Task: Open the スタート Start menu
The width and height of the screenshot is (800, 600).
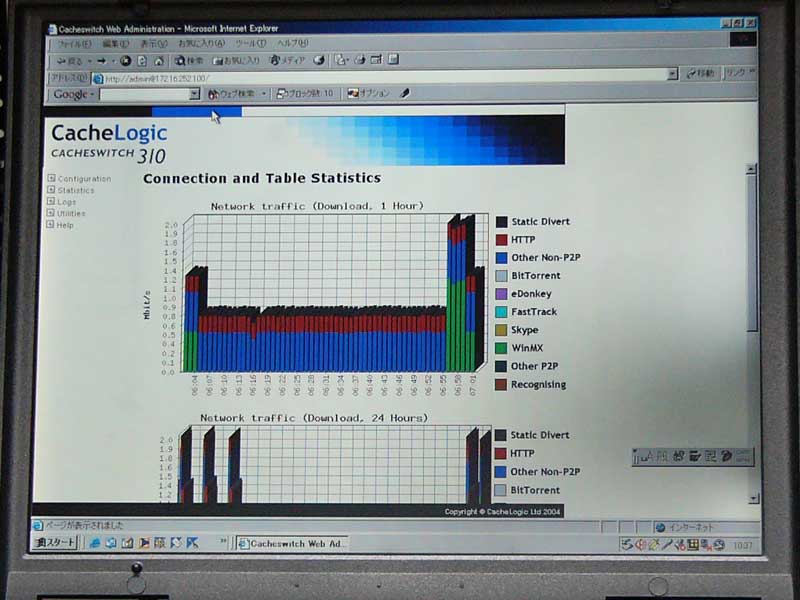Action: [x=55, y=543]
